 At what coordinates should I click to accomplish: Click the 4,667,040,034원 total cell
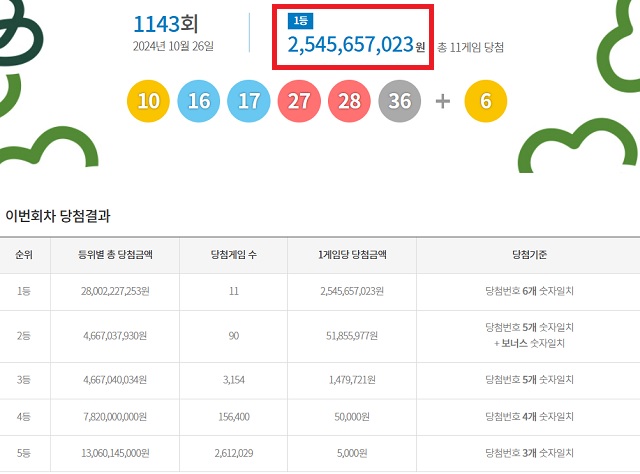pos(115,380)
